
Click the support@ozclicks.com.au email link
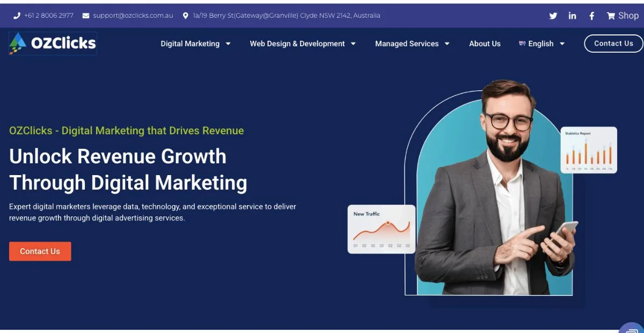click(133, 16)
